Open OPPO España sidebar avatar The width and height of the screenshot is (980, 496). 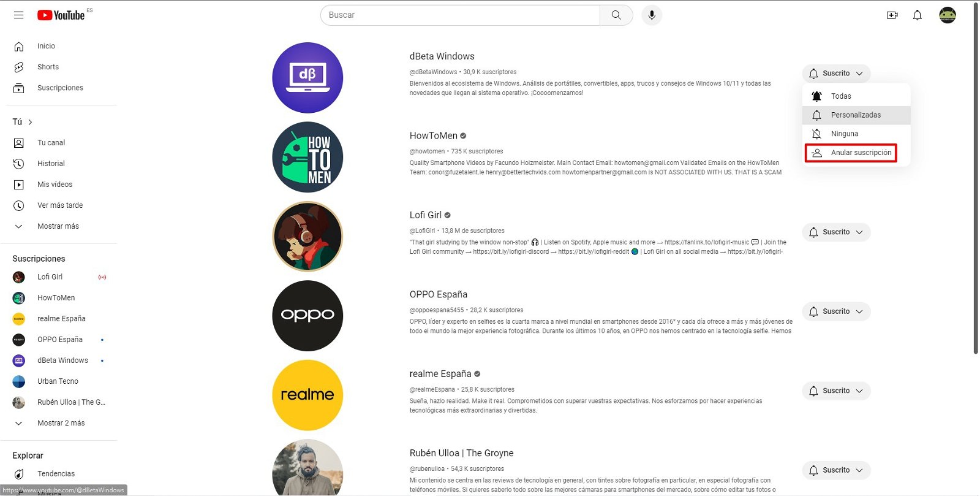pos(19,340)
